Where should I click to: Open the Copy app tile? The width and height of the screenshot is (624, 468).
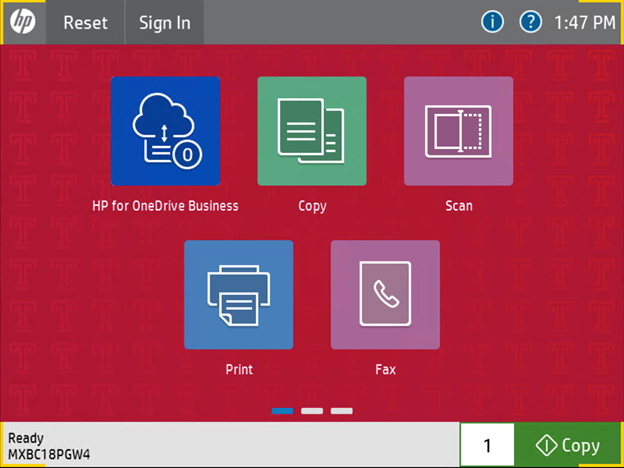[x=312, y=131]
